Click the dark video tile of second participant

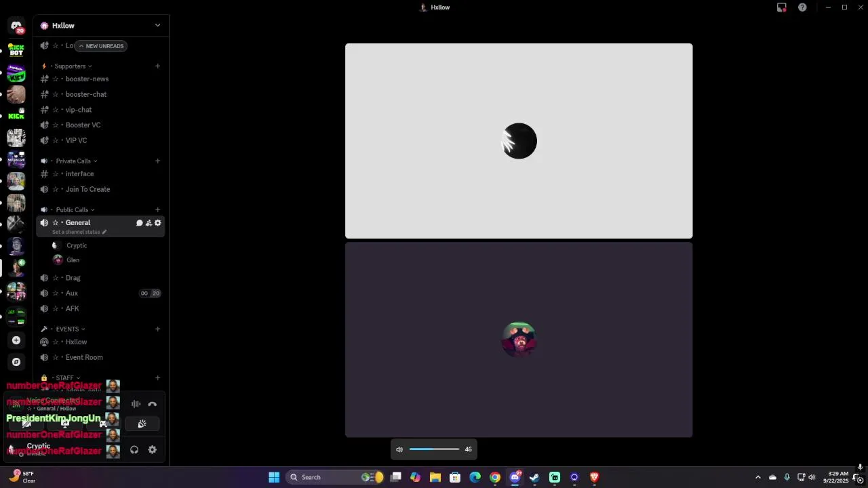click(x=519, y=340)
